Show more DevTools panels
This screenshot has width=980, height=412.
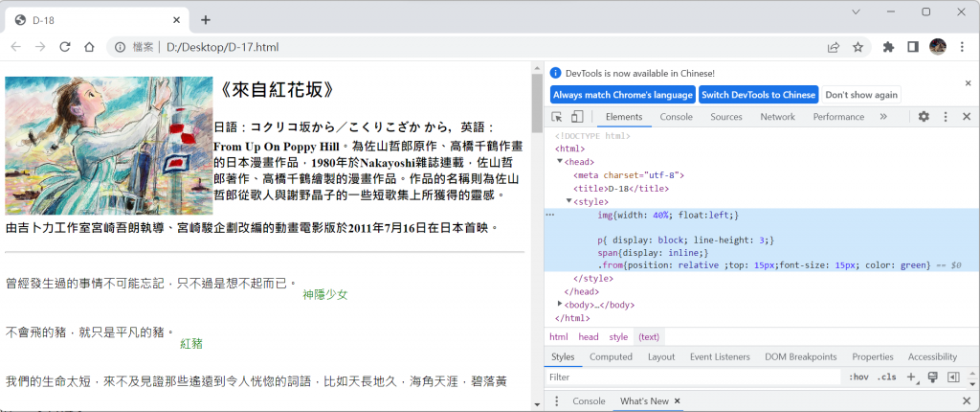click(883, 117)
